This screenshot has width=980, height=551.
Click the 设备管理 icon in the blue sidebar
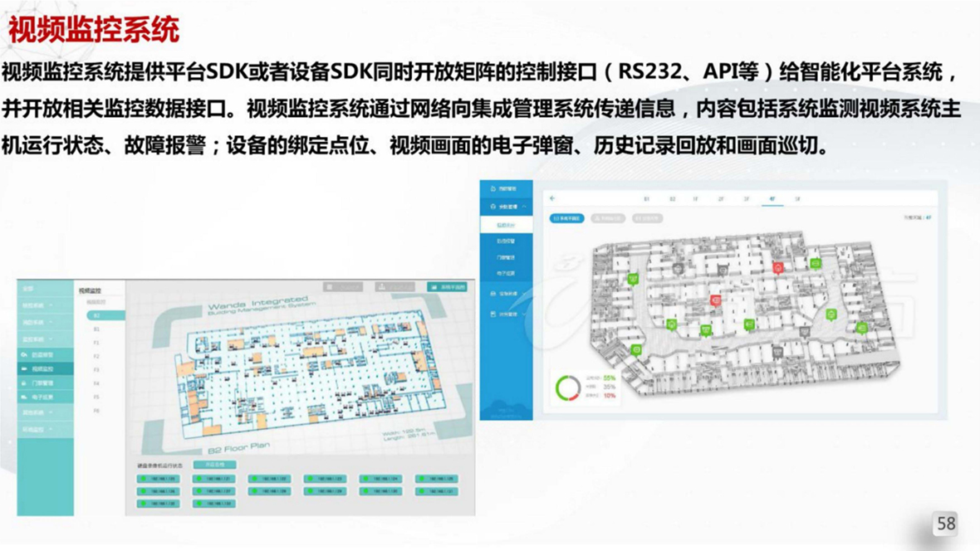(x=492, y=294)
